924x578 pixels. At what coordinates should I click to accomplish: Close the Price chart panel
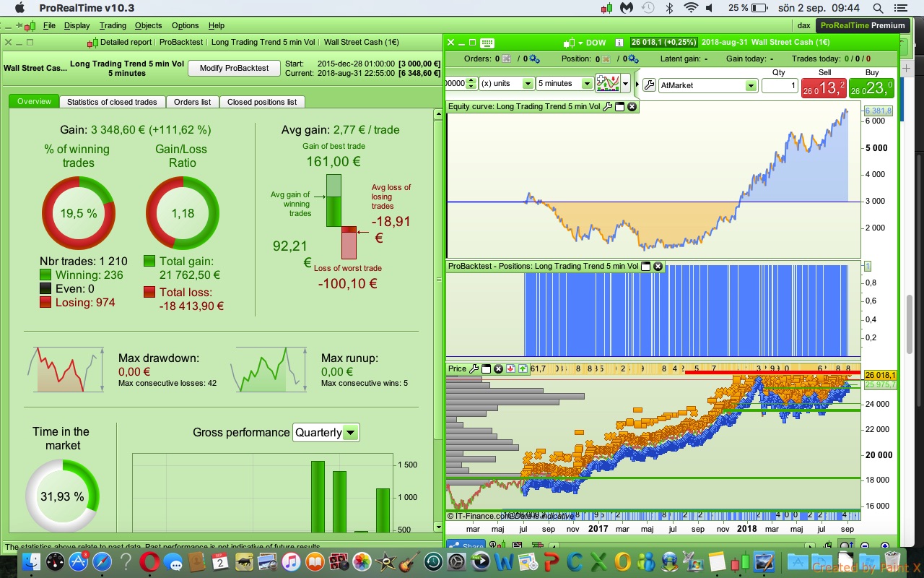(498, 369)
